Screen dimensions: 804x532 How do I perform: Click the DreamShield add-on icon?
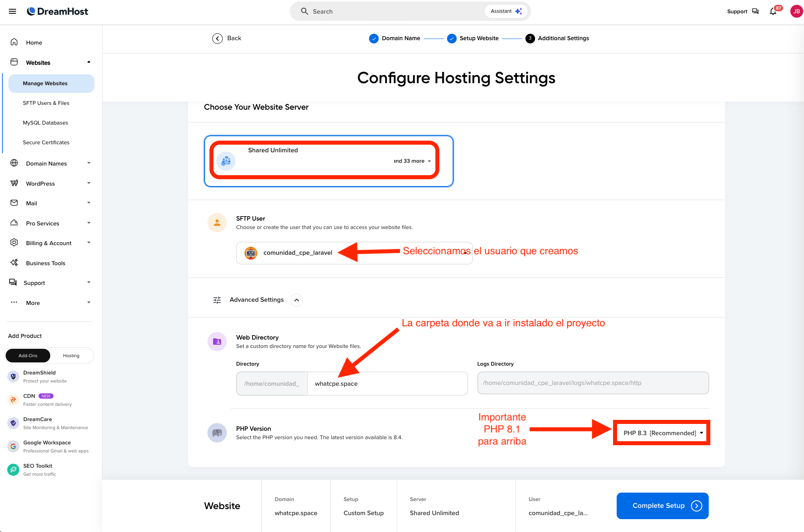(13, 376)
